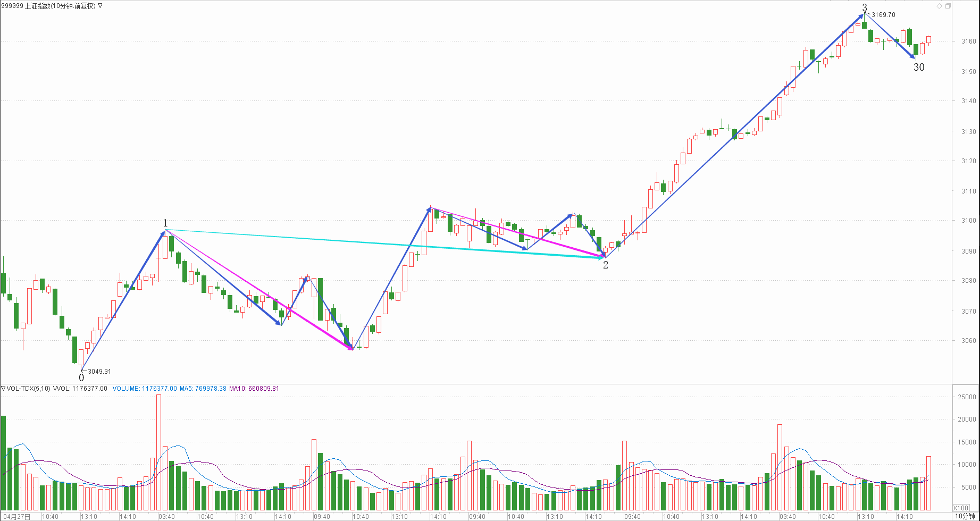Click the blue VOLUME value label
This screenshot has width=980, height=521.
point(145,389)
